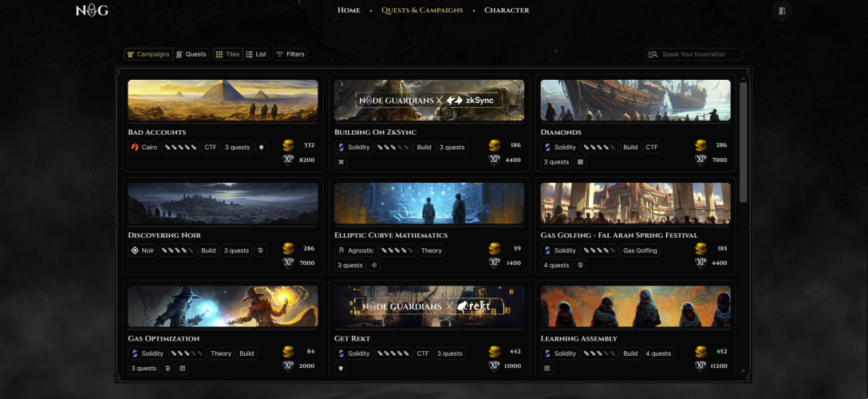
Task: Click the wizards duel banner of Gas Optimization
Action: (223, 306)
